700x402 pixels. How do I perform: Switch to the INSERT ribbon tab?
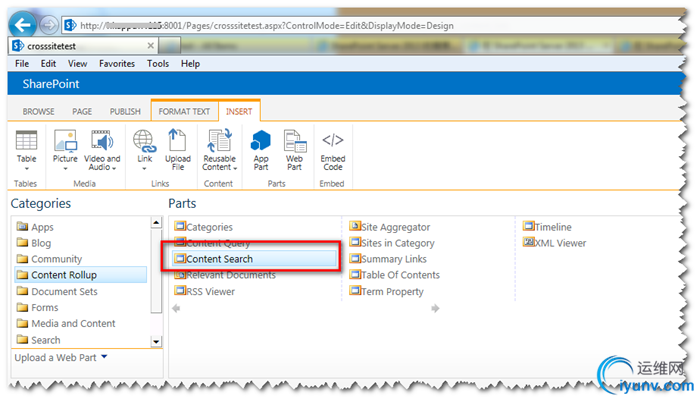239,112
